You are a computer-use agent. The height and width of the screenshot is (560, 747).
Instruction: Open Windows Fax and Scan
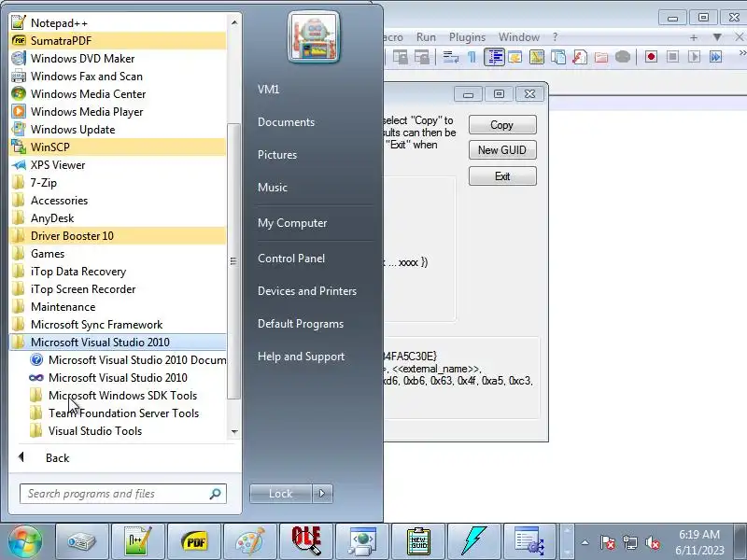pyautogui.click(x=118, y=77)
